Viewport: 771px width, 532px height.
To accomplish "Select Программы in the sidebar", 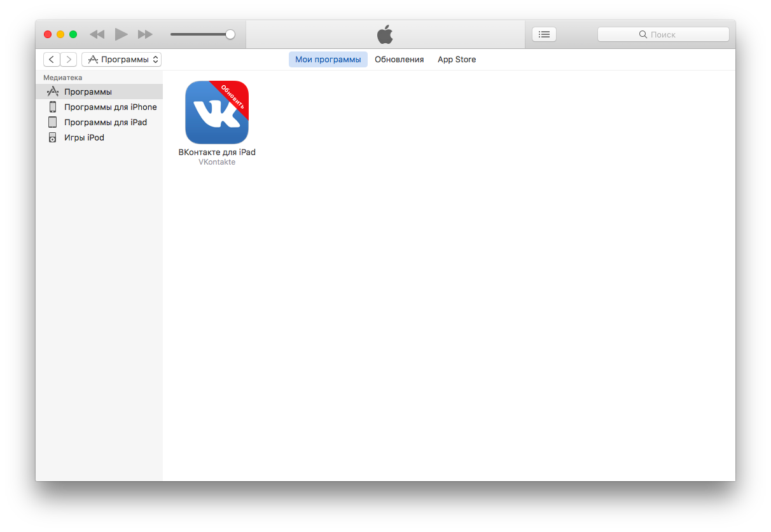I will tap(99, 92).
